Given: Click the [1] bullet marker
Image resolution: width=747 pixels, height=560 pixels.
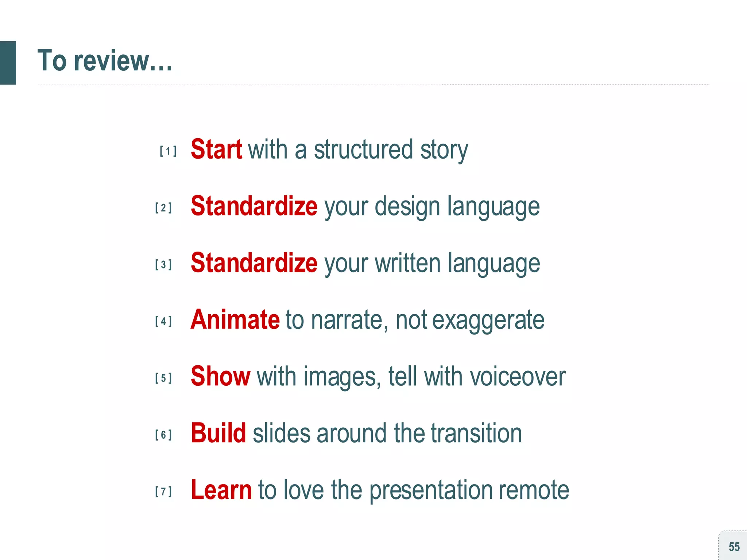Looking at the screenshot, I should coord(168,151).
